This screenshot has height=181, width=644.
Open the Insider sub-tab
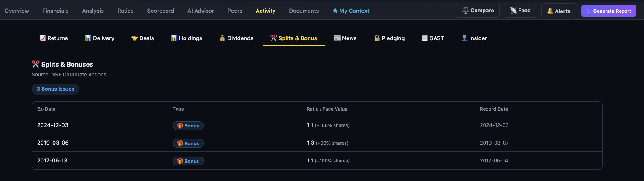[x=474, y=38]
